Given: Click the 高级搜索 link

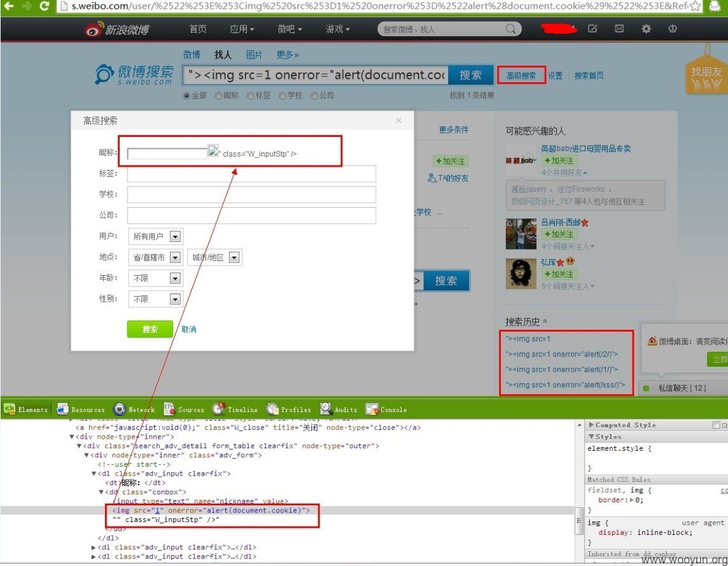Looking at the screenshot, I should [521, 76].
